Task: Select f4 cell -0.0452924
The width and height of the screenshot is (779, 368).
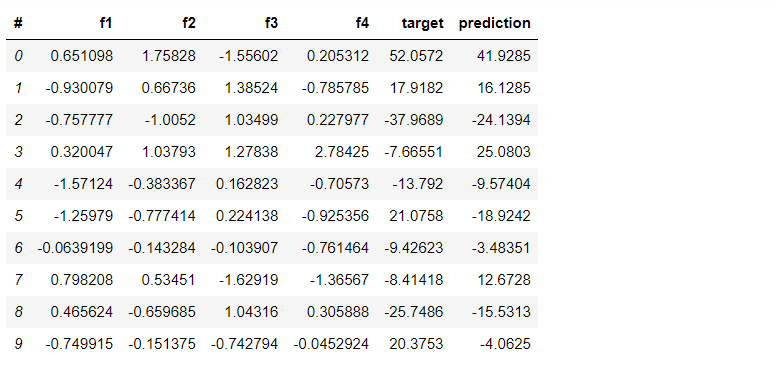Action: [331, 344]
